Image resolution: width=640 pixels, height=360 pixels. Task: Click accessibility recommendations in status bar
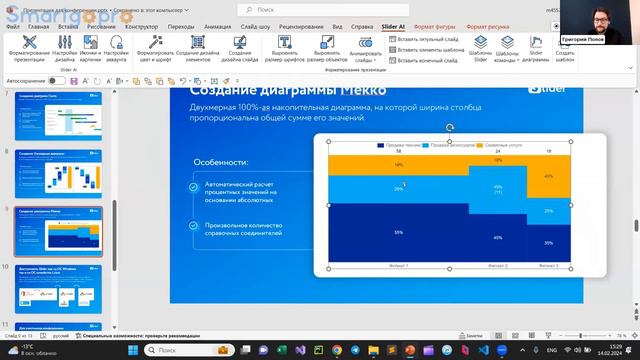click(x=138, y=336)
